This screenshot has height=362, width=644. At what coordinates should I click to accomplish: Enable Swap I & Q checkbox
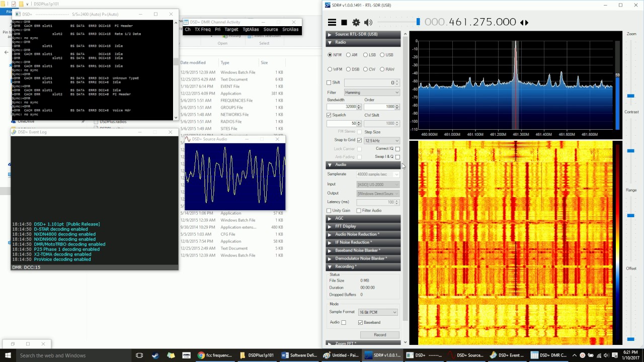point(397,157)
